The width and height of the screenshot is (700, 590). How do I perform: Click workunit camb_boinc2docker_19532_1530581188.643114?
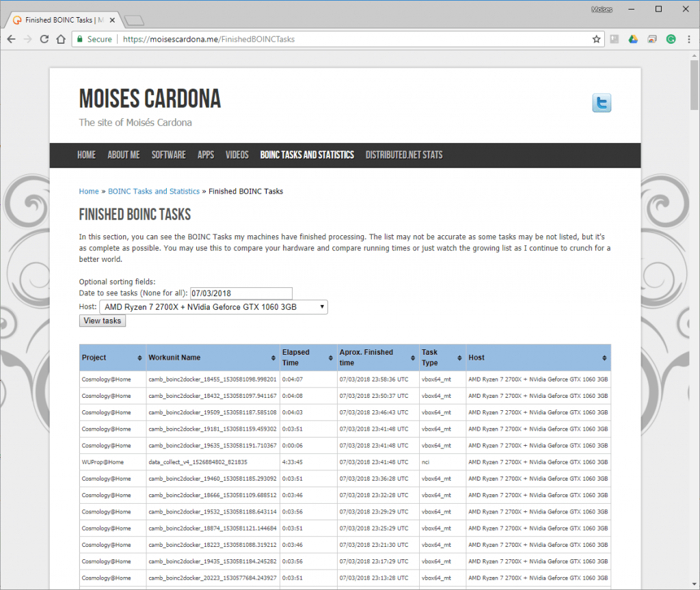(213, 512)
